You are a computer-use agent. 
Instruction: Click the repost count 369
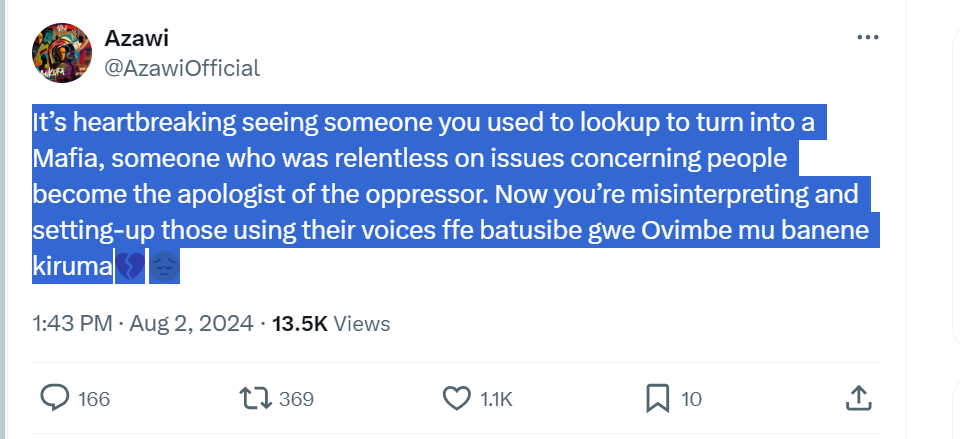pos(296,399)
